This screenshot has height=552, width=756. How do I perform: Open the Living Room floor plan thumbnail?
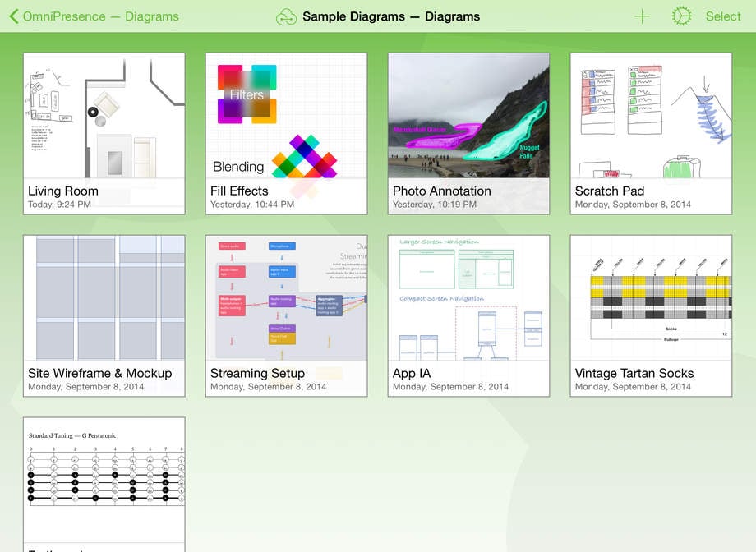[x=104, y=116]
